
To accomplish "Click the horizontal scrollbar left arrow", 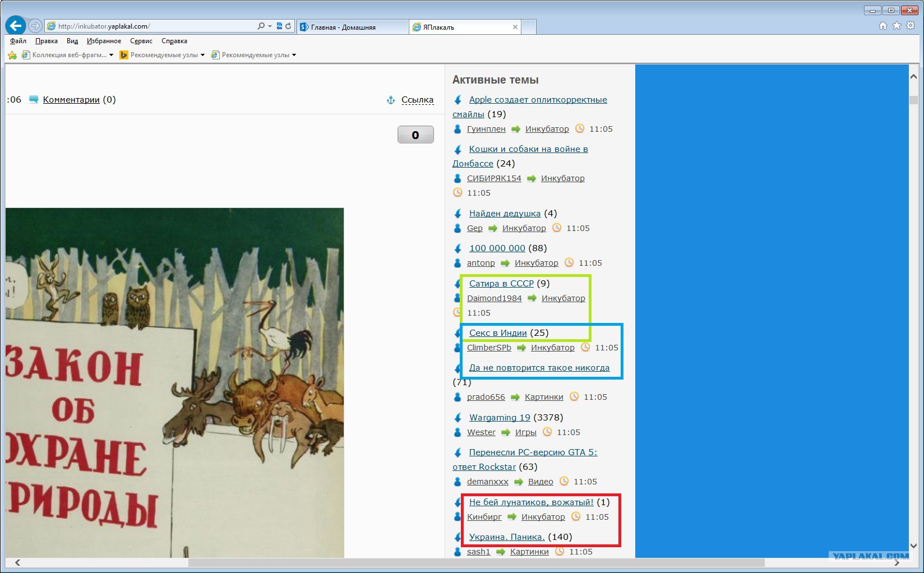I will tap(17, 562).
